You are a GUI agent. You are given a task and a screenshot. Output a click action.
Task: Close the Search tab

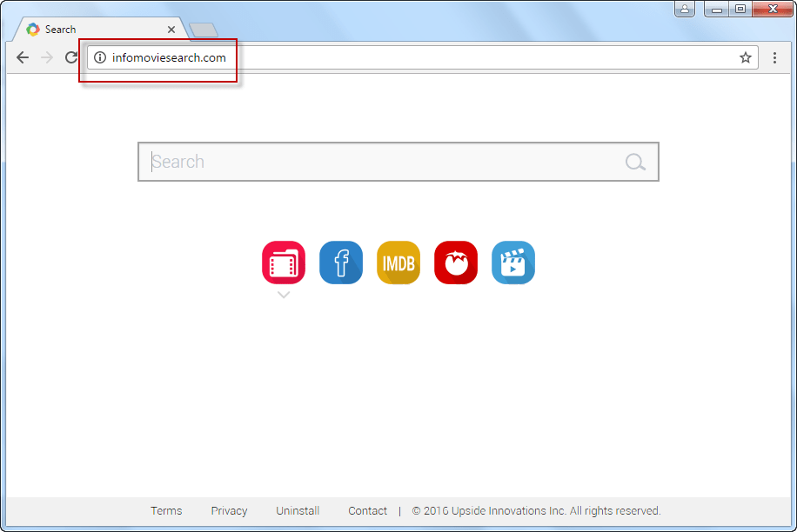click(x=171, y=30)
